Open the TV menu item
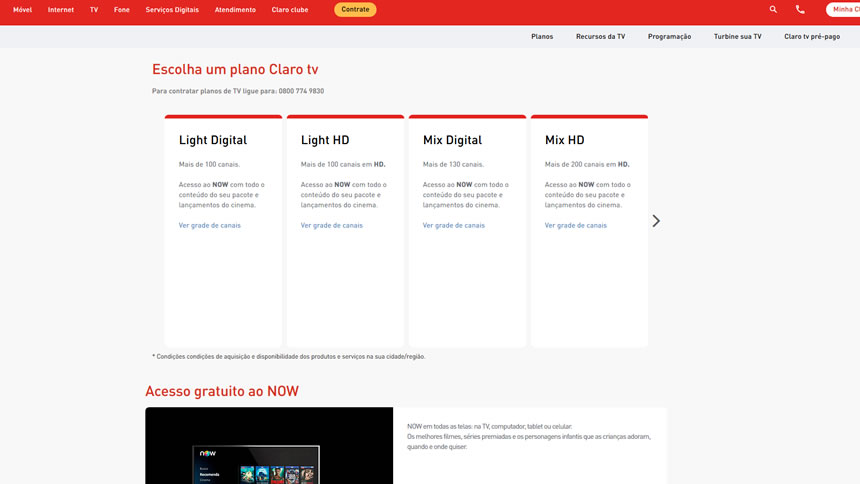 [94, 9]
